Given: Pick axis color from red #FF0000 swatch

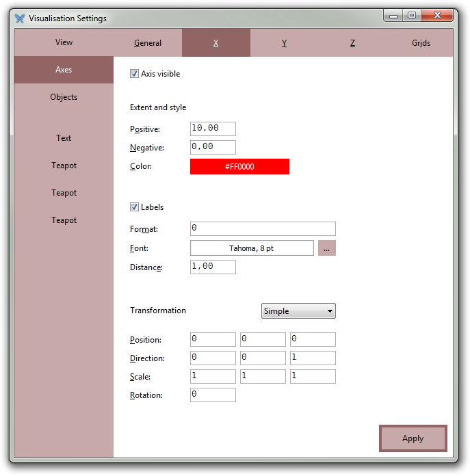Looking at the screenshot, I should pos(239,166).
